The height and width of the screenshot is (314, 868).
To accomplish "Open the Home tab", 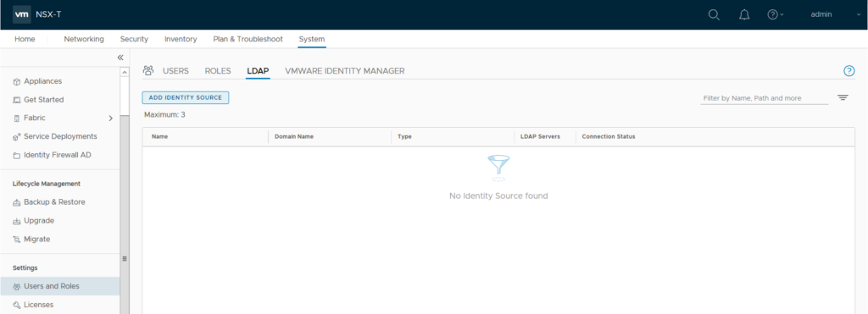I will (25, 39).
